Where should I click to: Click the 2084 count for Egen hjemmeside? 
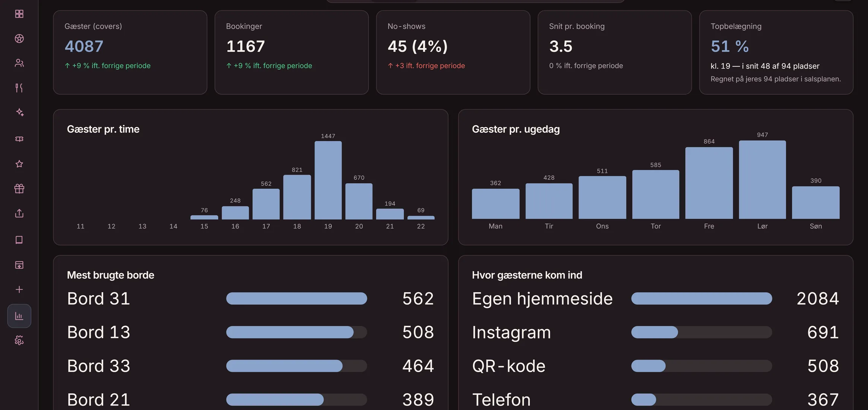(x=818, y=299)
